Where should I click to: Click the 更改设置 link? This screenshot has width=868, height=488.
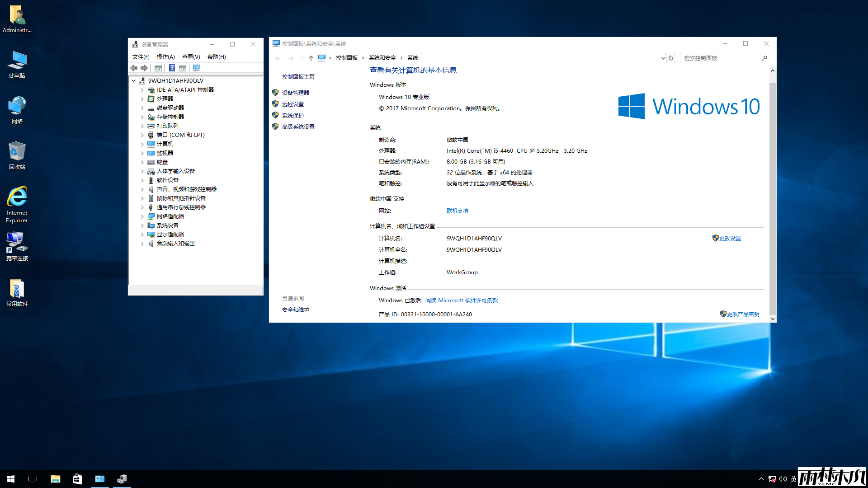coord(730,238)
